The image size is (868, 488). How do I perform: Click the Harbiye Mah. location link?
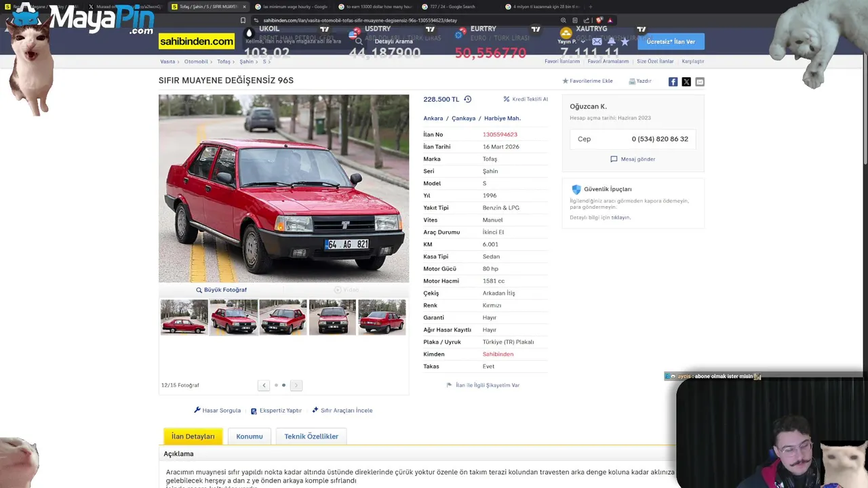click(502, 119)
